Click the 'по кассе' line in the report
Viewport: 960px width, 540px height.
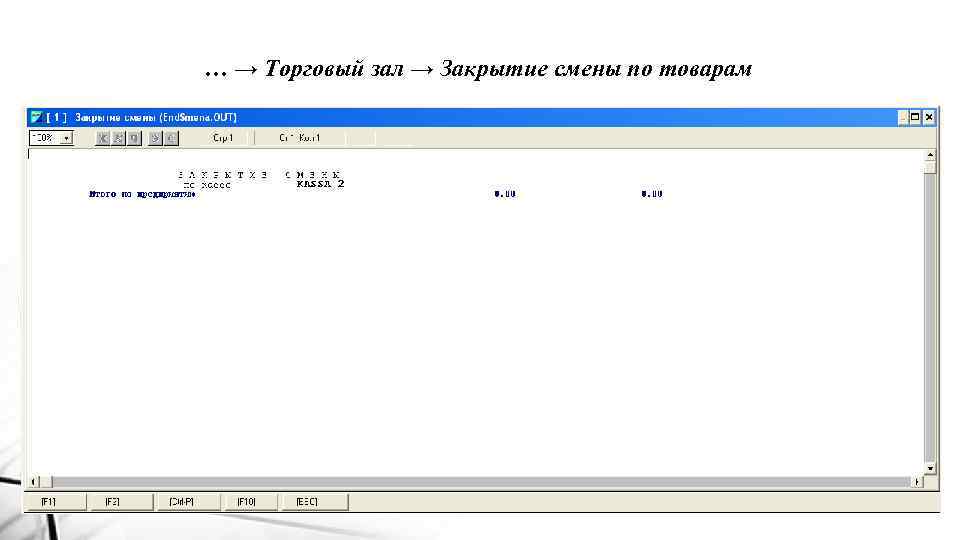click(x=207, y=185)
